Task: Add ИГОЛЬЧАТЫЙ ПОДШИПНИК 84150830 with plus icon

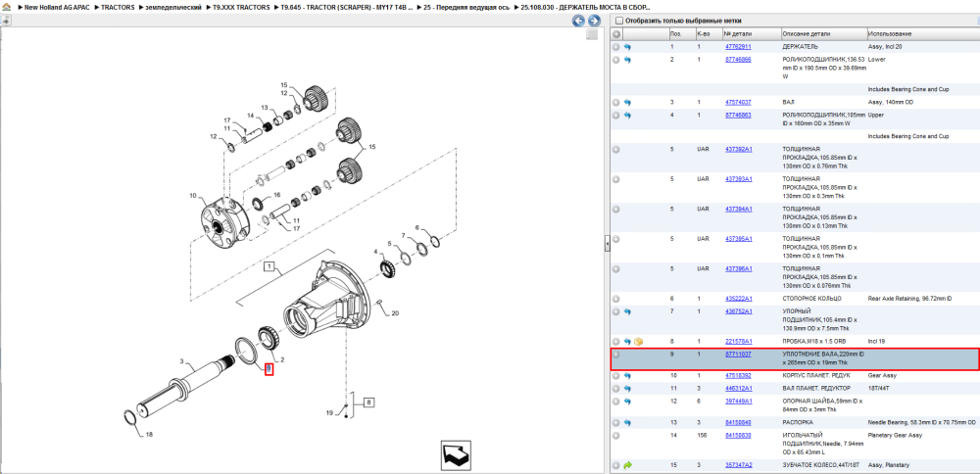Action: (x=616, y=435)
